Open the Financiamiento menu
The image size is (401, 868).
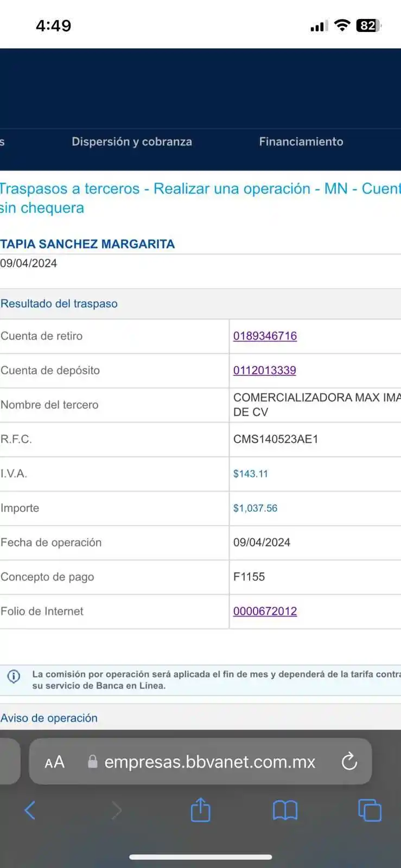[x=301, y=142]
